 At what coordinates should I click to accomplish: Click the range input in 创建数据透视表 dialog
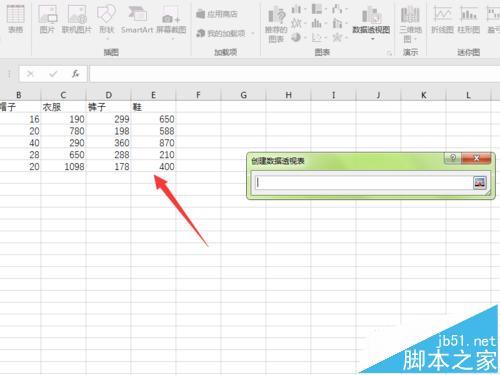pyautogui.click(x=363, y=183)
